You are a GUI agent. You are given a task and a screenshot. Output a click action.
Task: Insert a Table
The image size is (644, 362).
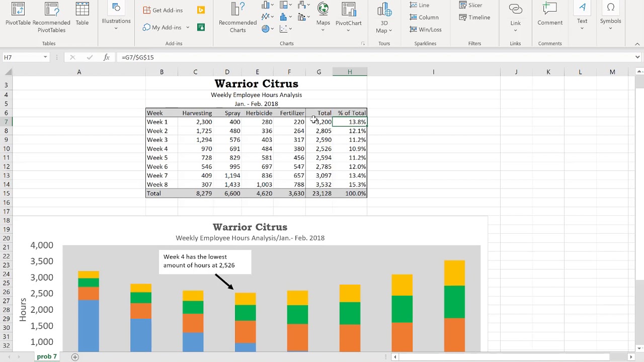[x=82, y=15]
